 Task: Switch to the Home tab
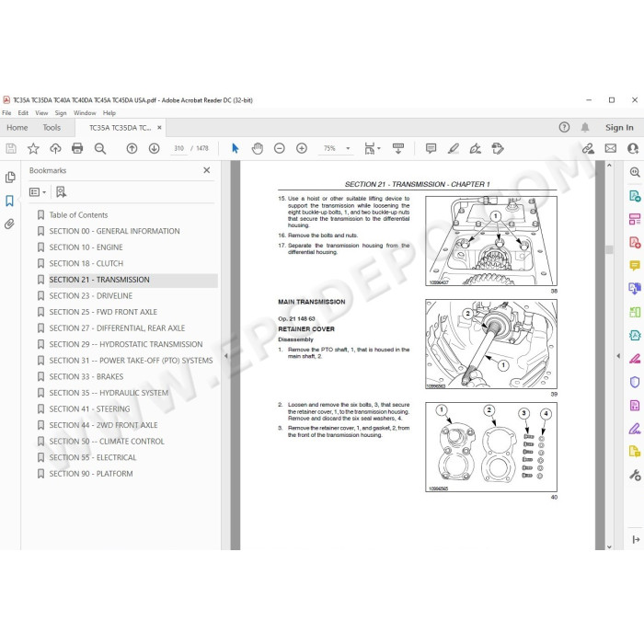[17, 128]
